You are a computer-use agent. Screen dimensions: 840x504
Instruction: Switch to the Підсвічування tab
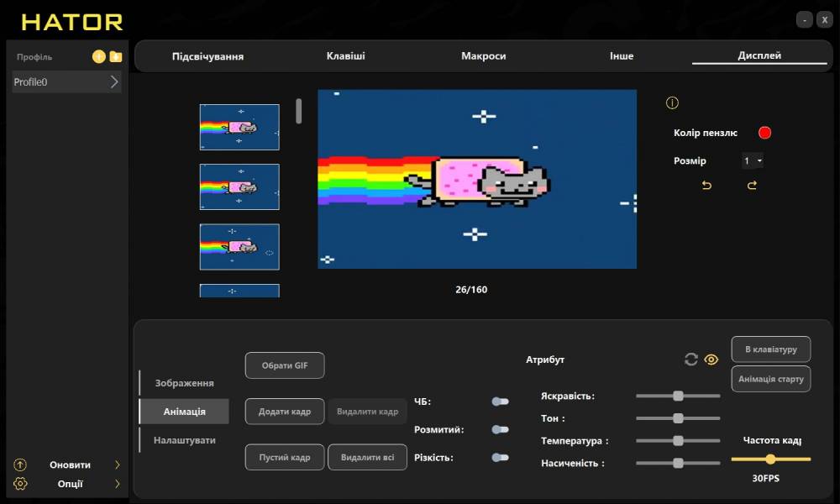pyautogui.click(x=207, y=56)
